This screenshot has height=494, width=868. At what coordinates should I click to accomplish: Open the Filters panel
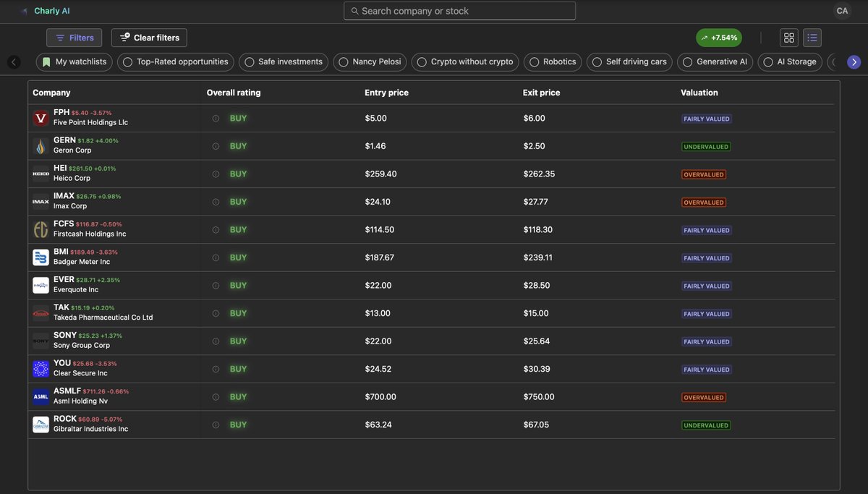coord(75,38)
